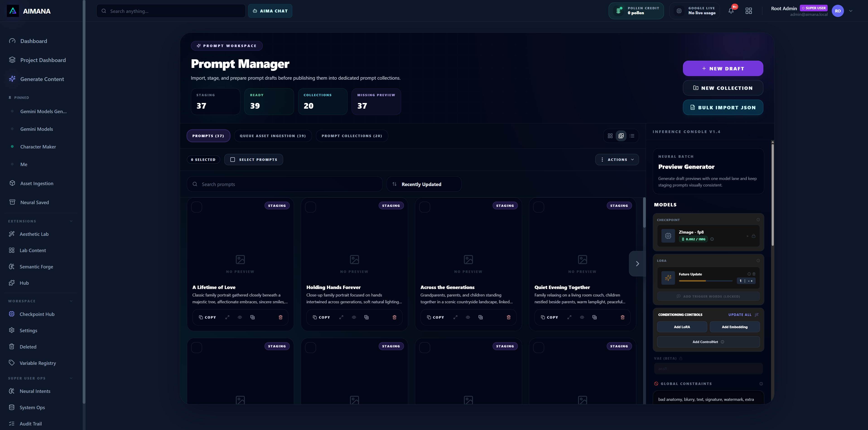Click the Add ControlNet info icon
868x430 pixels.
click(722, 342)
